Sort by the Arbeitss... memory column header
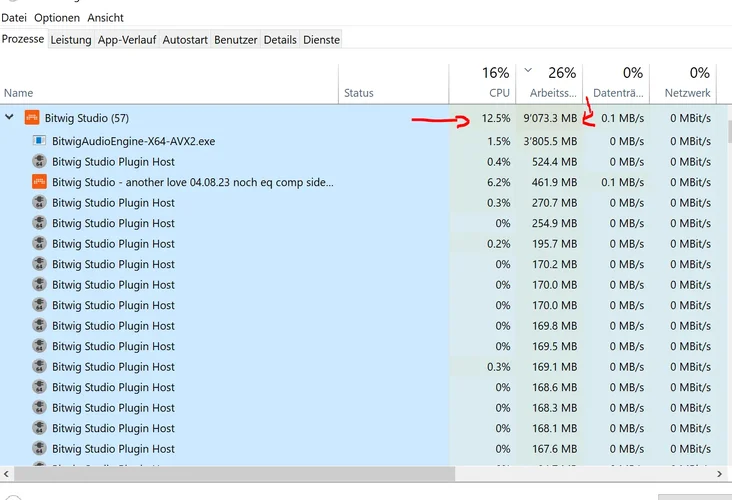Viewport: 732px width, 500px height. point(549,84)
